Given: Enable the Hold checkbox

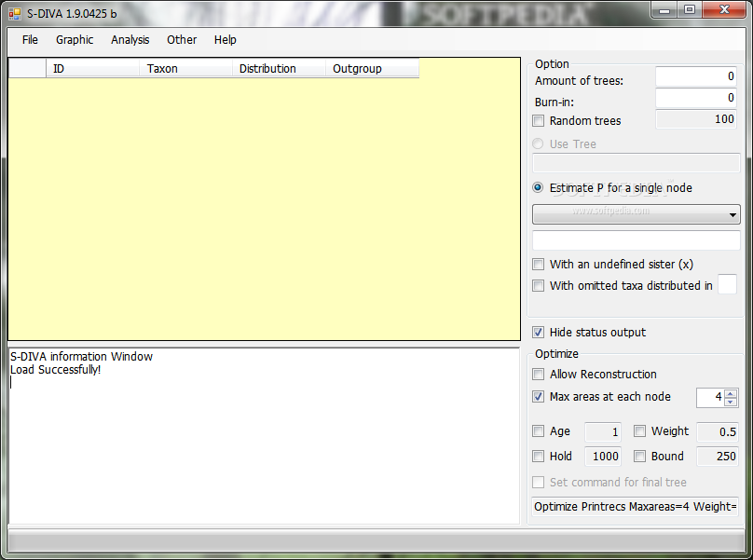Looking at the screenshot, I should (539, 457).
